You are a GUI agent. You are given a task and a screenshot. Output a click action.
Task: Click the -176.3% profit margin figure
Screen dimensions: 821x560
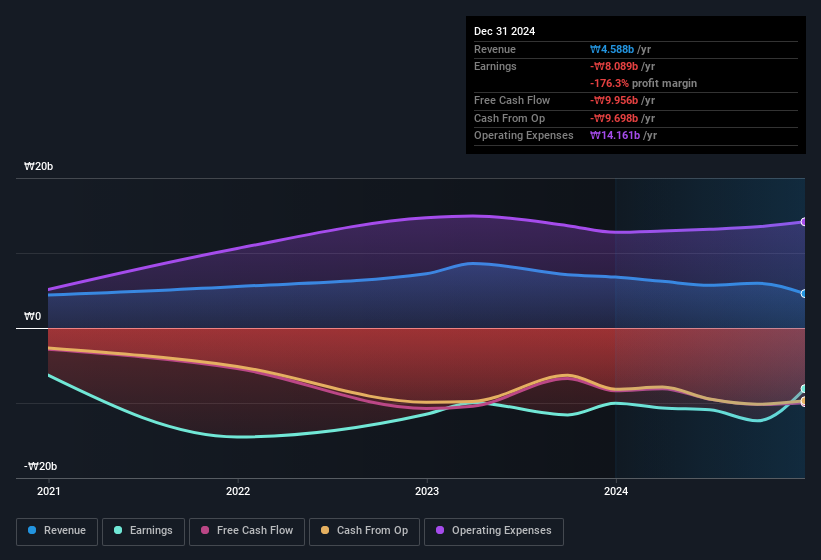(x=609, y=83)
